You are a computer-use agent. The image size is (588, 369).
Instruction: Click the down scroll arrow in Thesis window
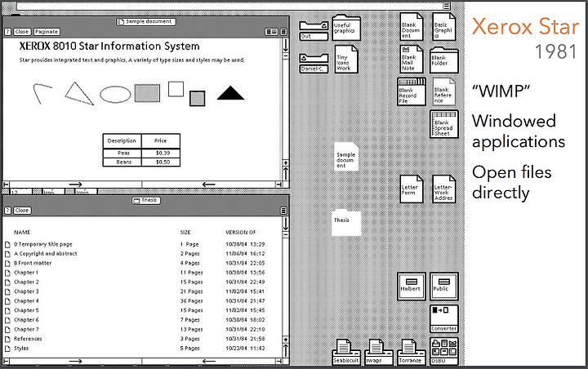pyautogui.click(x=285, y=224)
